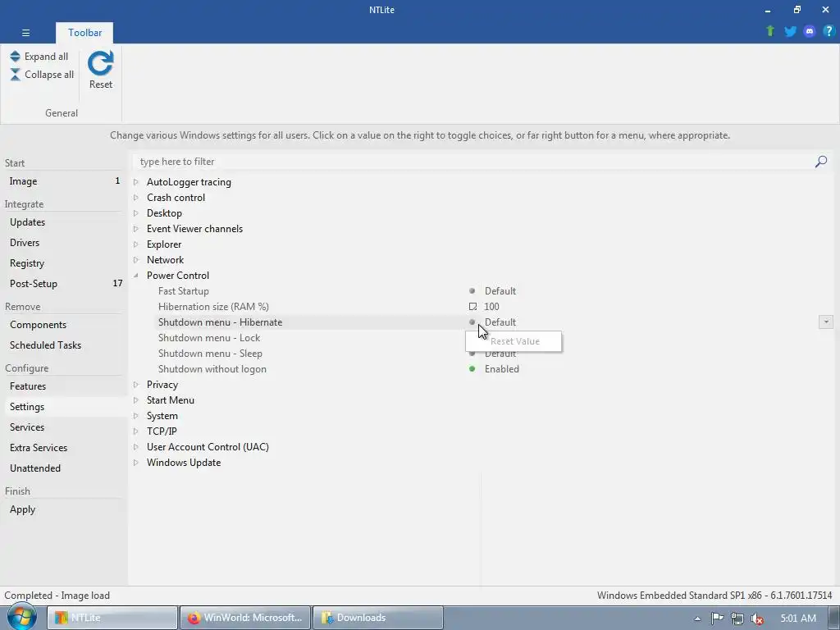Image resolution: width=840 pixels, height=630 pixels.
Task: Expand the System settings group
Action: click(x=136, y=416)
